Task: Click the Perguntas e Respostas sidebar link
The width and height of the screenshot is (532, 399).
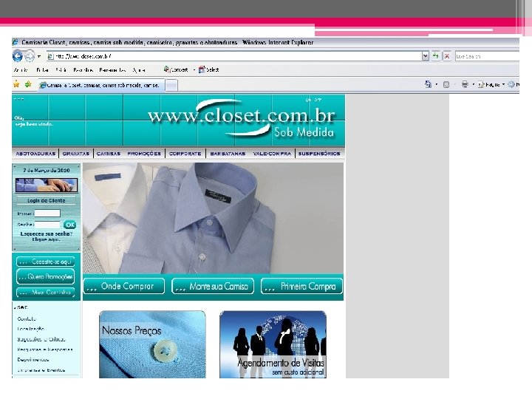Action: (45, 349)
